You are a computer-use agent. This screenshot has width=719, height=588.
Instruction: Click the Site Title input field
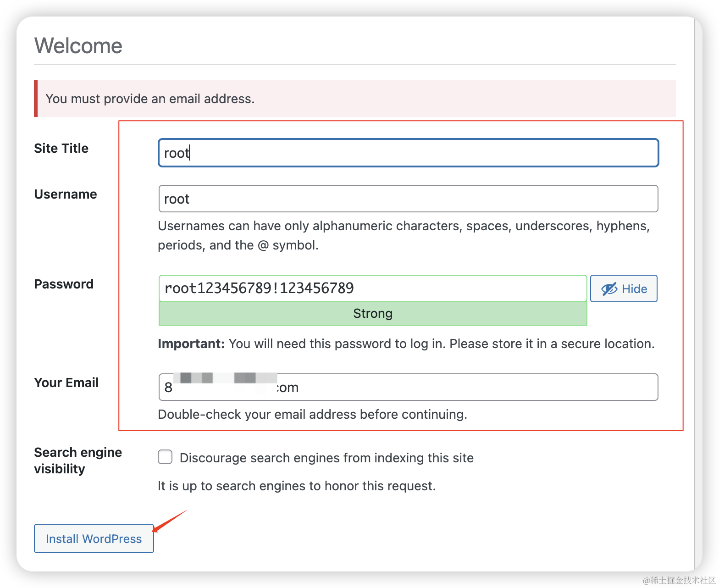[408, 153]
